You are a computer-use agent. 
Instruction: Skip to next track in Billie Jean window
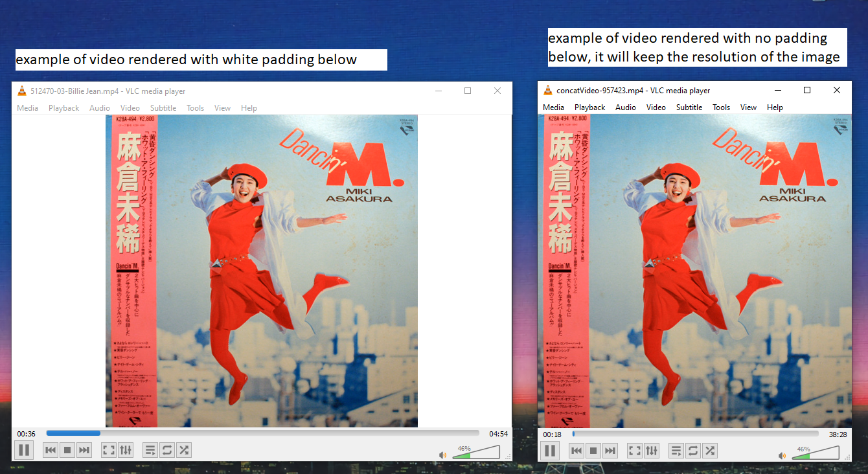pos(84,450)
